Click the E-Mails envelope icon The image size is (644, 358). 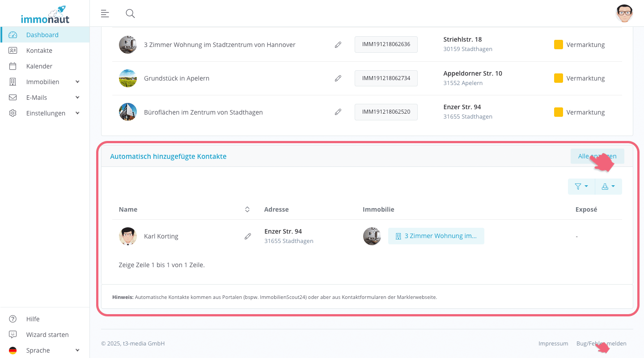(13, 97)
